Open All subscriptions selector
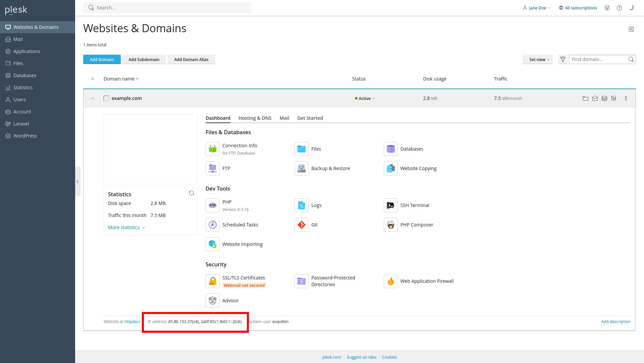 point(578,8)
